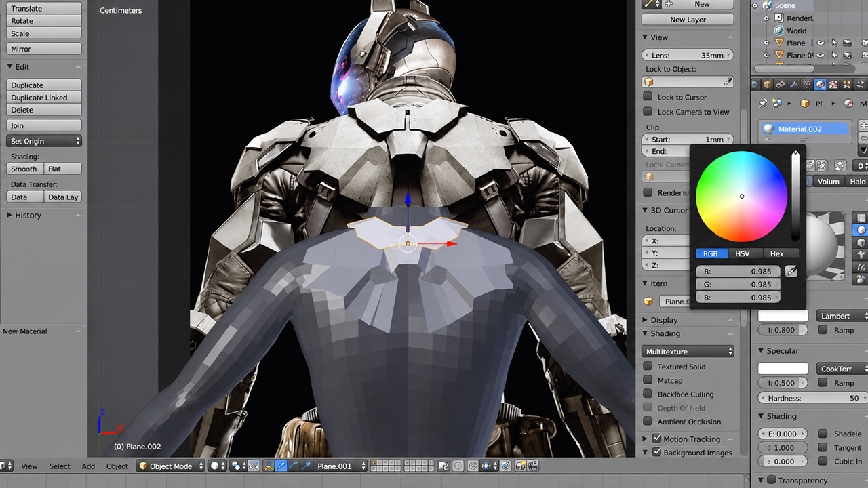
Task: Pick a color on the color wheel
Action: point(742,197)
